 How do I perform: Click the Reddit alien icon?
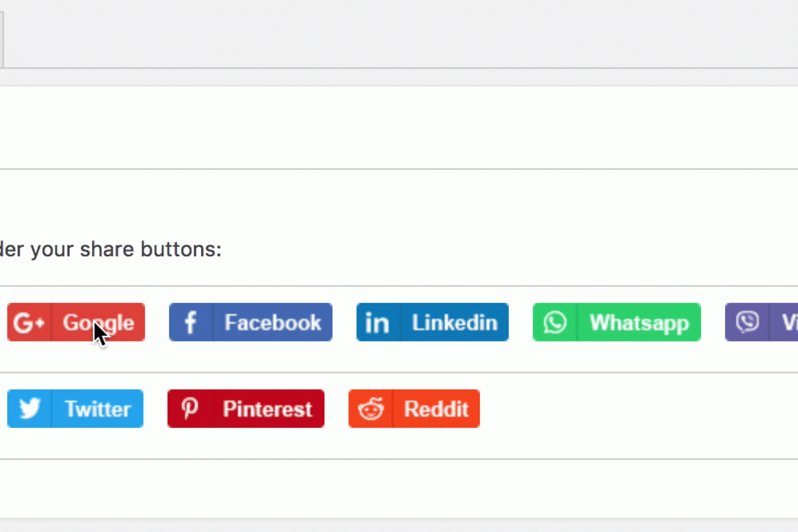point(371,409)
